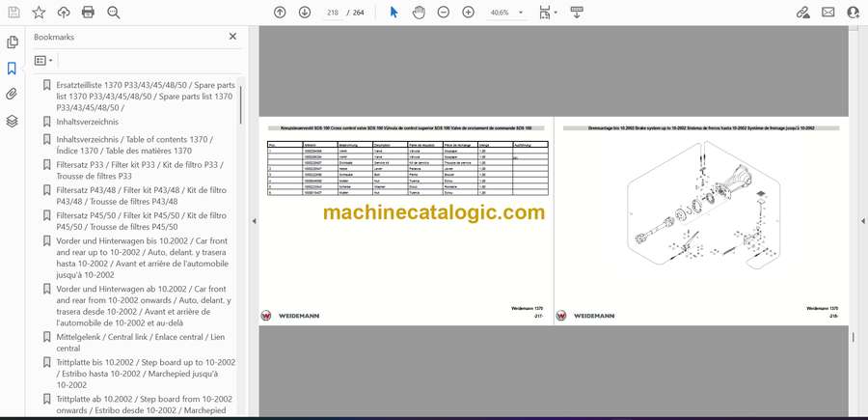Click the zoom in plus button
Viewport: 868px width, 420px height.
[x=469, y=13]
